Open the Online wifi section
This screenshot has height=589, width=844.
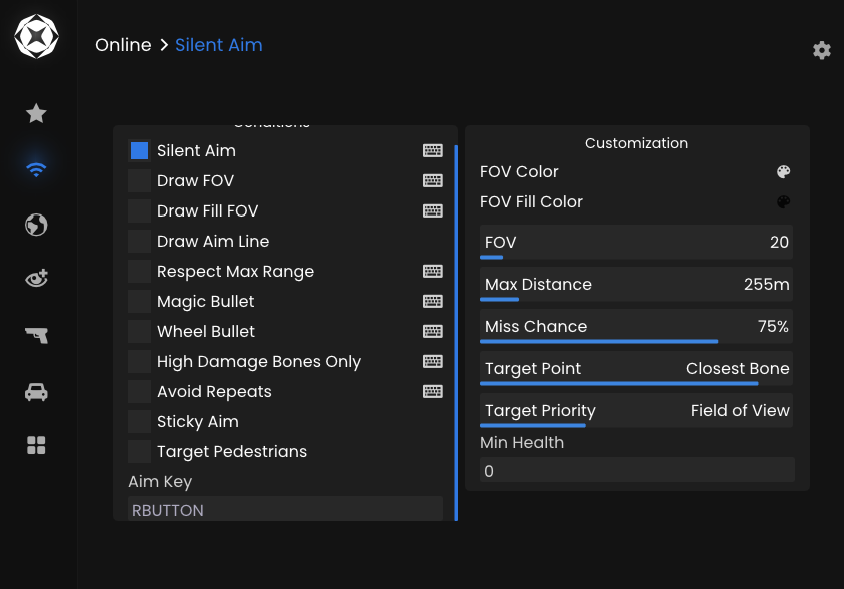[36, 169]
